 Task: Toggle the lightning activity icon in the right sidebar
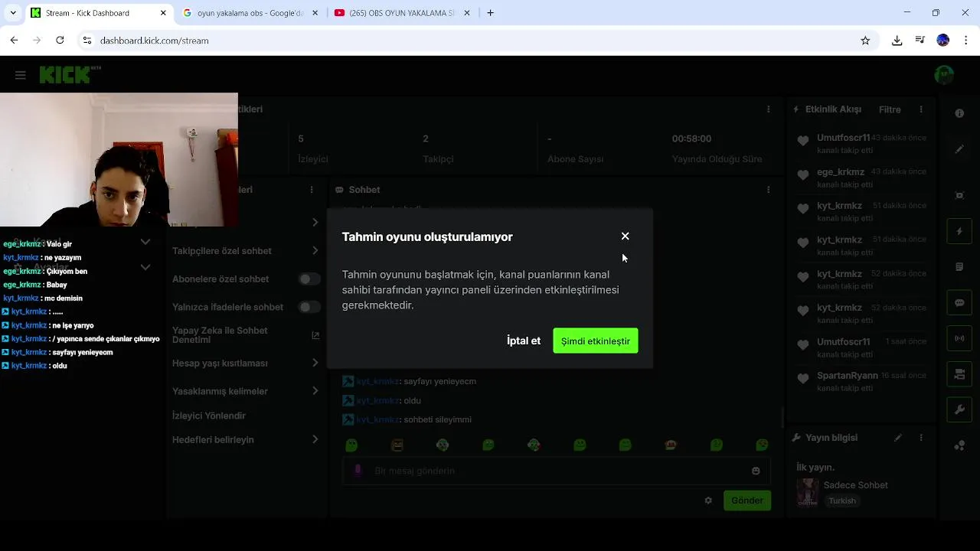[959, 231]
